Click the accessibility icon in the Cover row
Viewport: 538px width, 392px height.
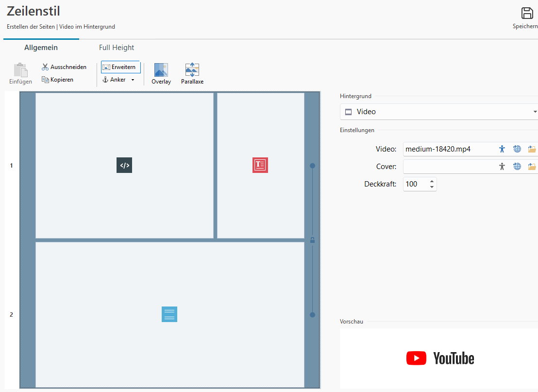click(x=502, y=167)
